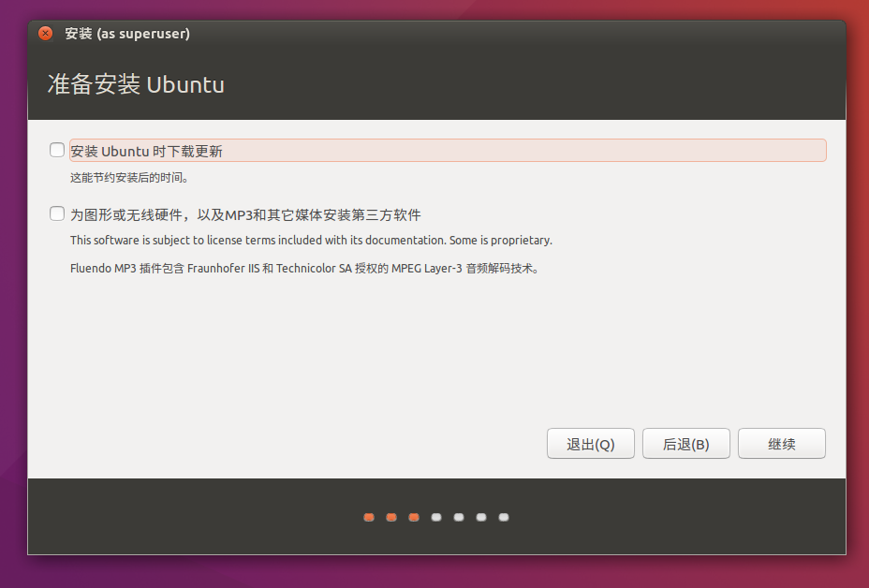Click the 准备安装 Ubuntu heading
Image resolution: width=869 pixels, height=588 pixels.
pyautogui.click(x=135, y=84)
